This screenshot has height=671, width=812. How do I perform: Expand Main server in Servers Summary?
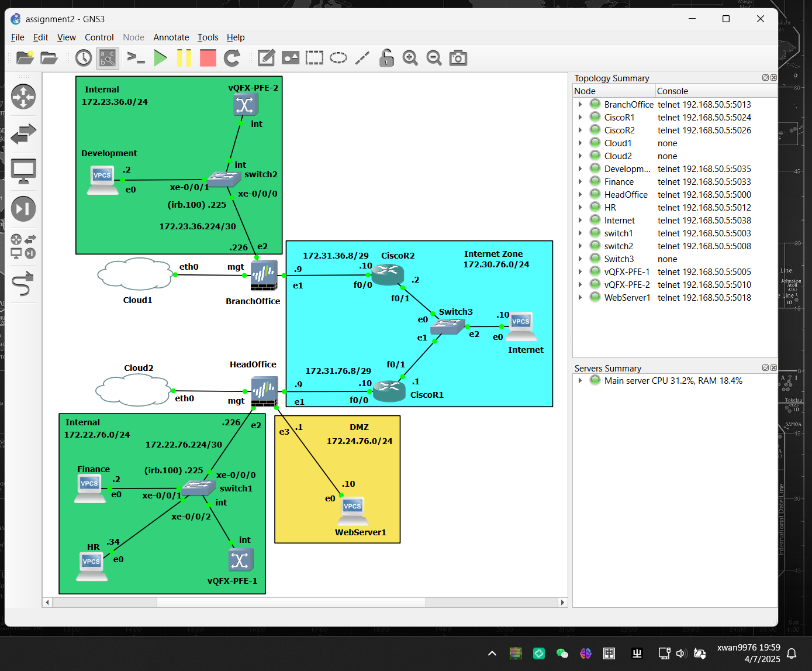580,381
